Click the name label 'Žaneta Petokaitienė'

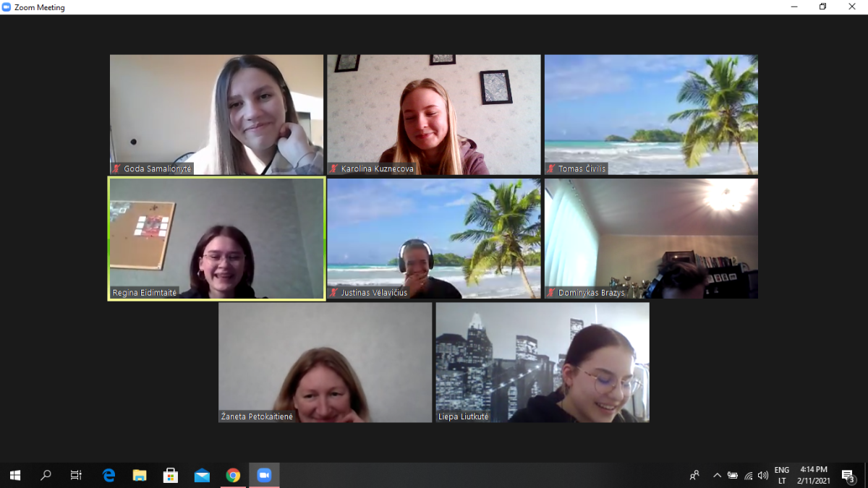[258, 417]
